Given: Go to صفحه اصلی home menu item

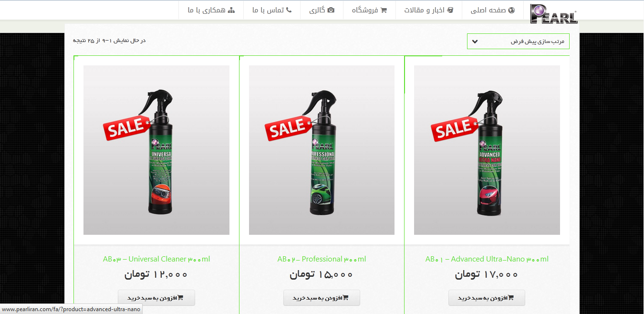Looking at the screenshot, I should pos(493,10).
